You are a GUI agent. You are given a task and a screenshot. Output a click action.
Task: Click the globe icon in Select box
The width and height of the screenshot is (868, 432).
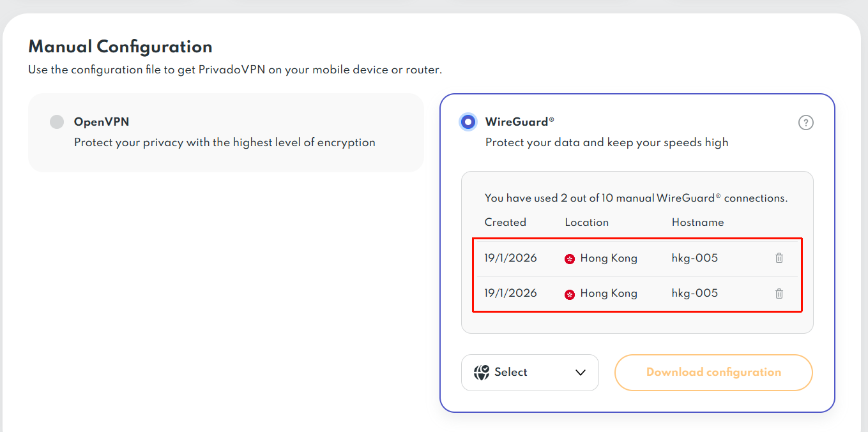(x=482, y=373)
